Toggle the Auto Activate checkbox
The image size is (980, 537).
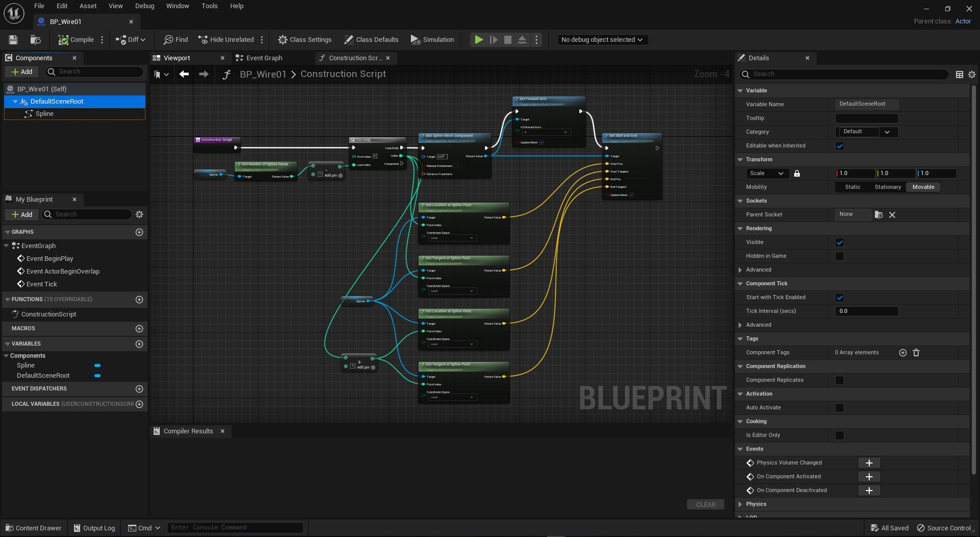(840, 408)
